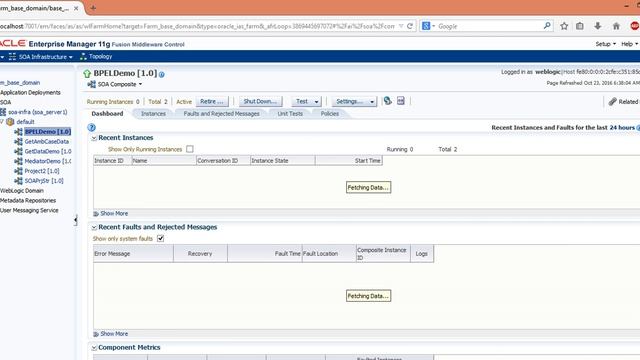This screenshot has width=640, height=360.
Task: Uncheck Show only system faults
Action: [160, 238]
